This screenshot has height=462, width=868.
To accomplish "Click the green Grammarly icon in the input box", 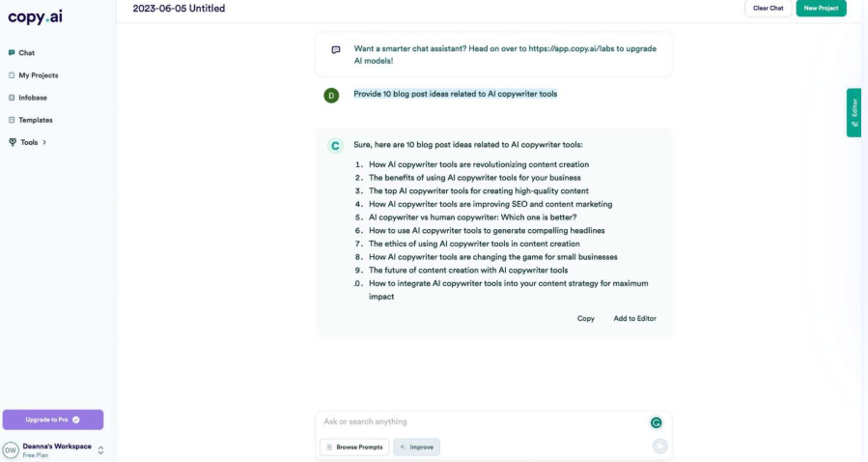I will click(657, 422).
